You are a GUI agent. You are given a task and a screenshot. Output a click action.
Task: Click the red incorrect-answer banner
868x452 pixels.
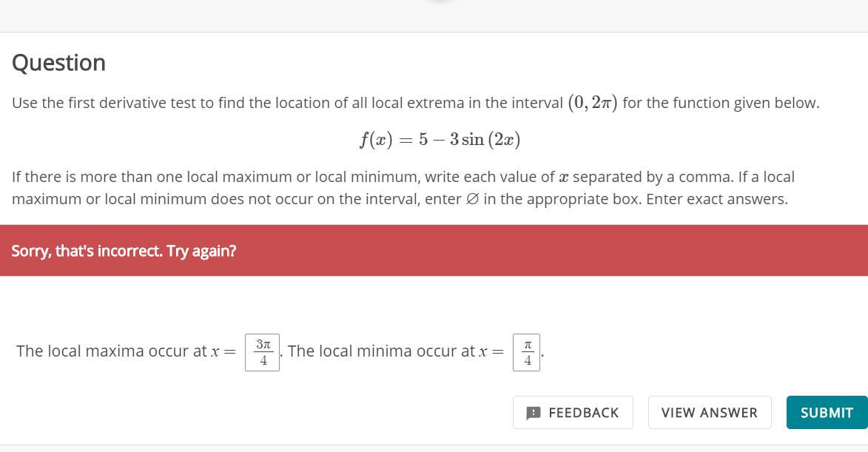coord(434,250)
